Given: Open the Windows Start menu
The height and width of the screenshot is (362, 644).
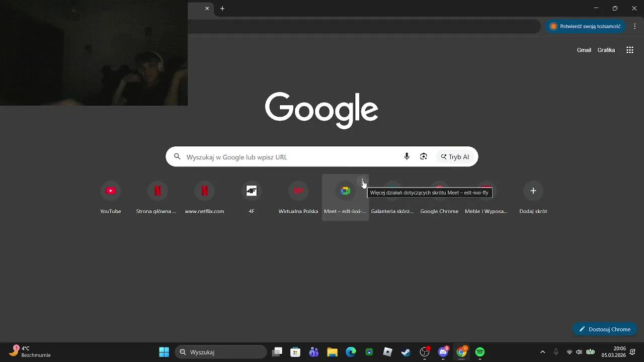Looking at the screenshot, I should (164, 352).
